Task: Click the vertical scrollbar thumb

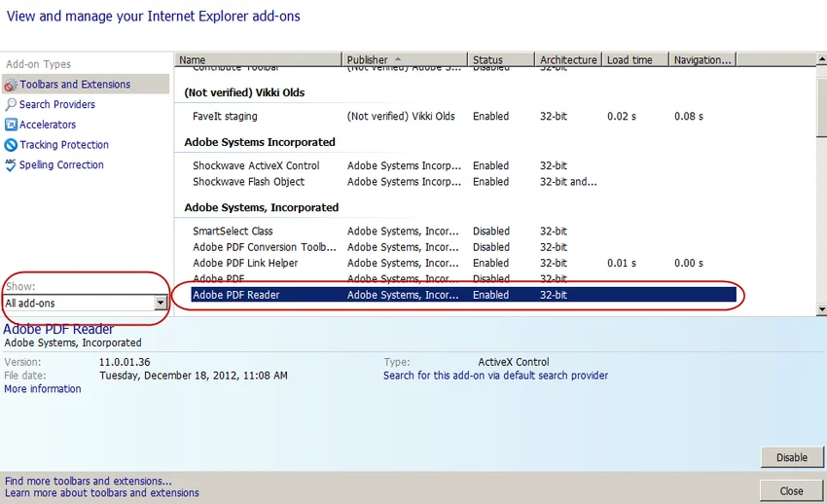Action: pyautogui.click(x=821, y=108)
